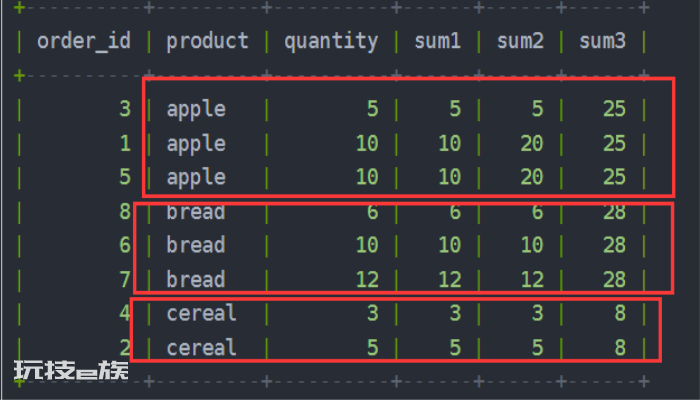The height and width of the screenshot is (400, 700).
Task: Select quantity 10 in order 5 apple row
Action: [x=367, y=177]
